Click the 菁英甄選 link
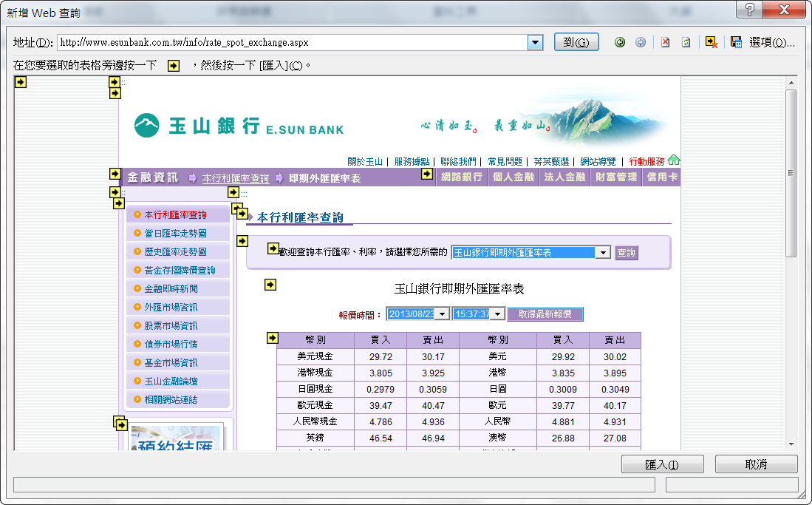The image size is (812, 505). click(x=551, y=162)
